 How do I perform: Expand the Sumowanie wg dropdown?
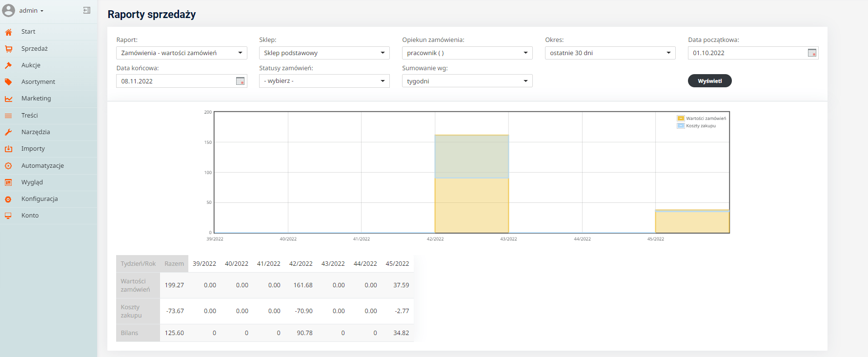point(467,81)
